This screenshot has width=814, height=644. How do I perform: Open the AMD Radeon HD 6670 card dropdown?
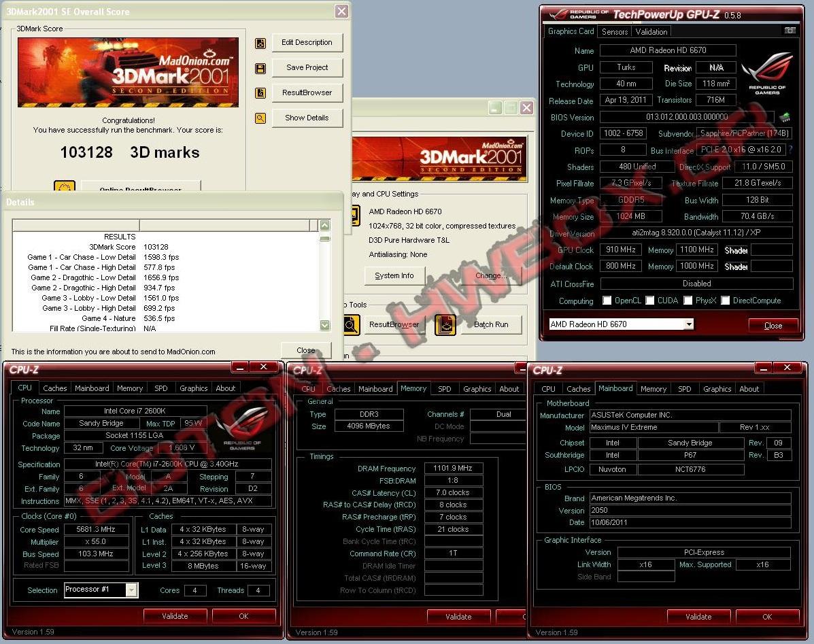tap(689, 324)
